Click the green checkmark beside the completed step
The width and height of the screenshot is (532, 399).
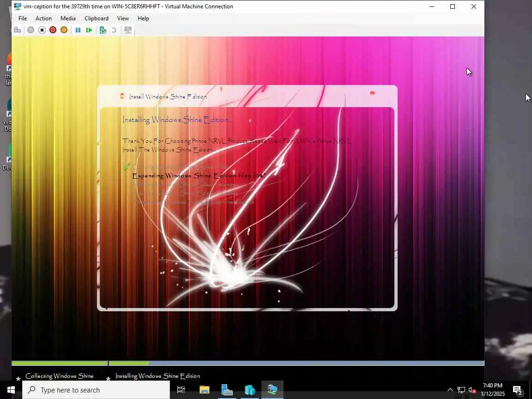(x=127, y=166)
